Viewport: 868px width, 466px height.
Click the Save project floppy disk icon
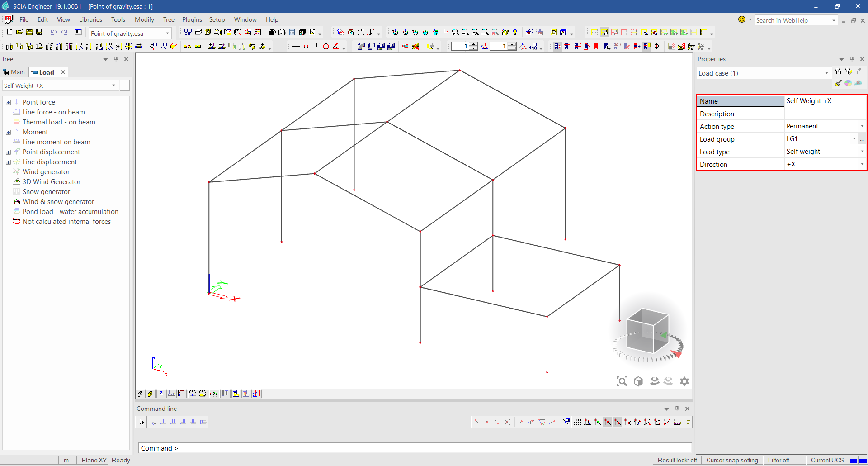39,32
